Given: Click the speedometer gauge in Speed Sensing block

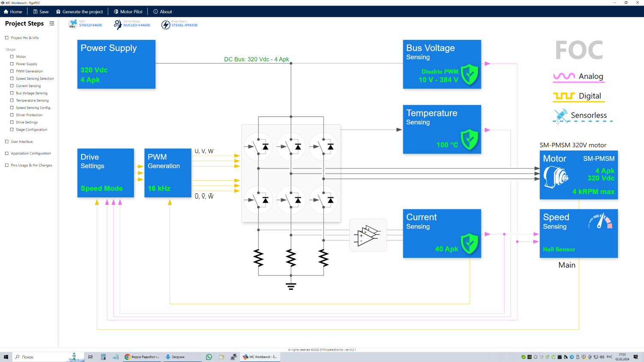Looking at the screenshot, I should [x=600, y=221].
